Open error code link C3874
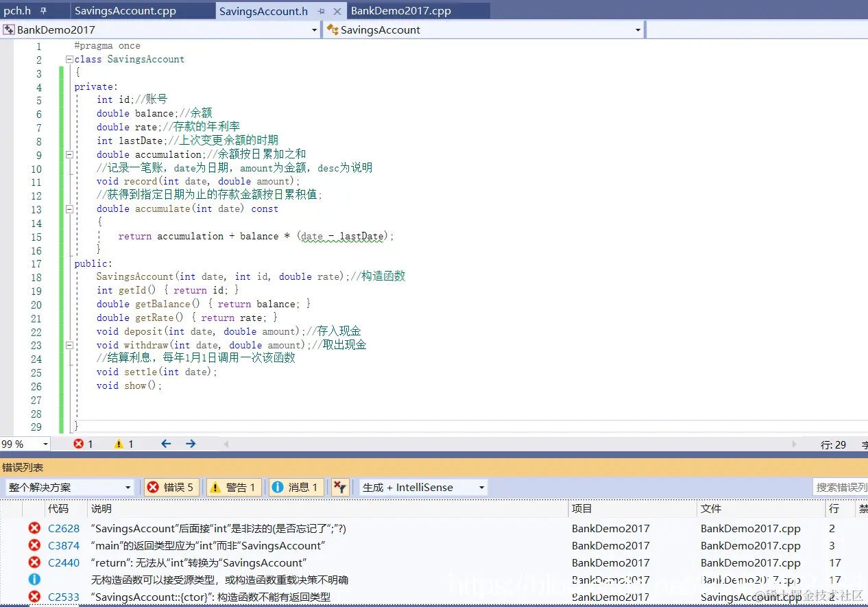This screenshot has width=868, height=607. tap(64, 545)
